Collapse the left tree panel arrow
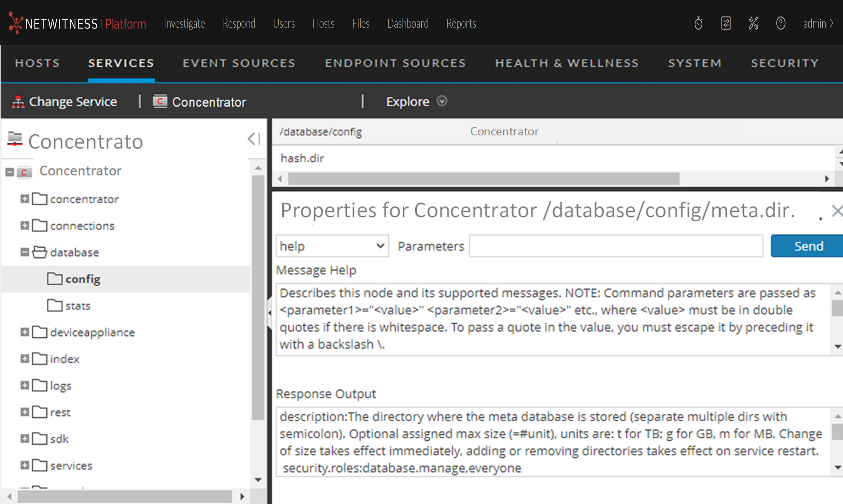Image resolution: width=843 pixels, height=504 pixels. click(x=254, y=138)
